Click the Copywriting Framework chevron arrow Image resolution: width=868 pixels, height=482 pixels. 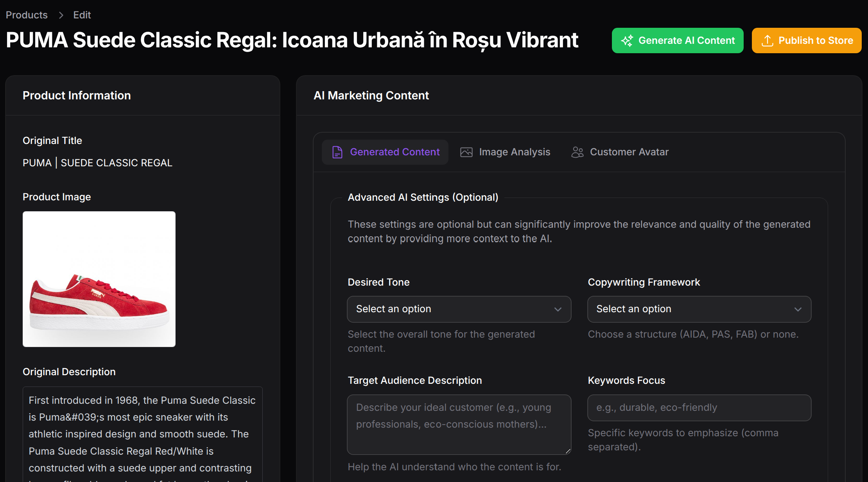coord(798,309)
